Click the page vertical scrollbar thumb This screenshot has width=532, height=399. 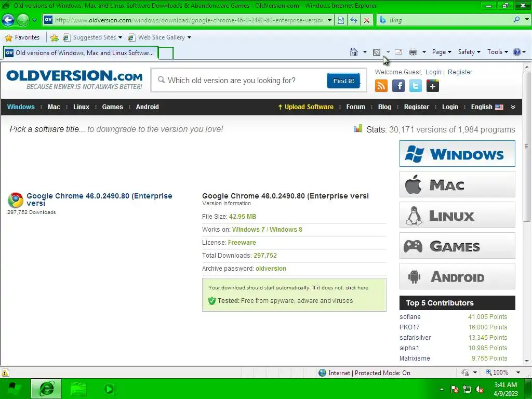coord(526,147)
